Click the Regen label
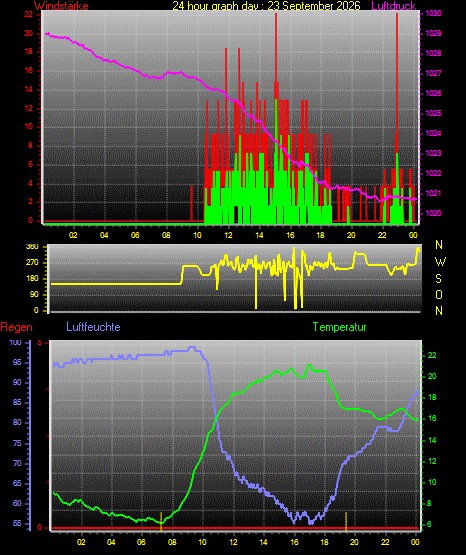 [16, 327]
